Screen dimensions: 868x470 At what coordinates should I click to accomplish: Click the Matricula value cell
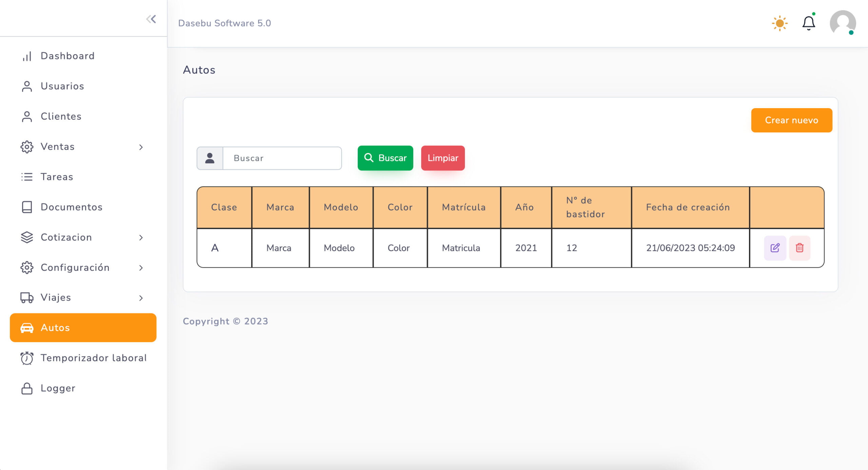[x=464, y=248]
